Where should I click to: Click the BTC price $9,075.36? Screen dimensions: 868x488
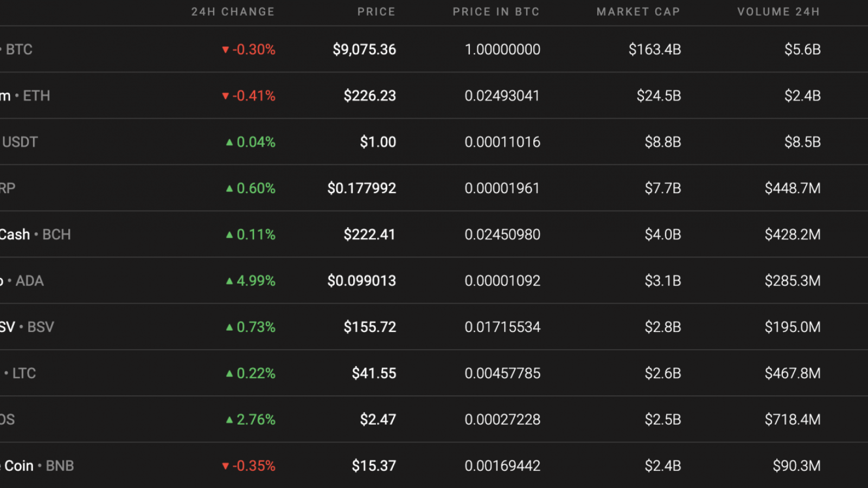[x=365, y=49]
